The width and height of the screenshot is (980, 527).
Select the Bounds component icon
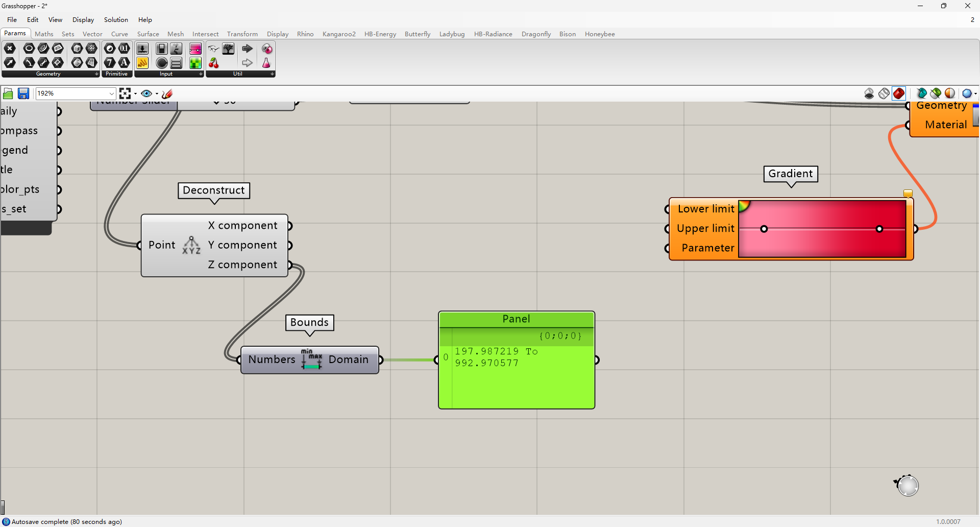point(311,360)
